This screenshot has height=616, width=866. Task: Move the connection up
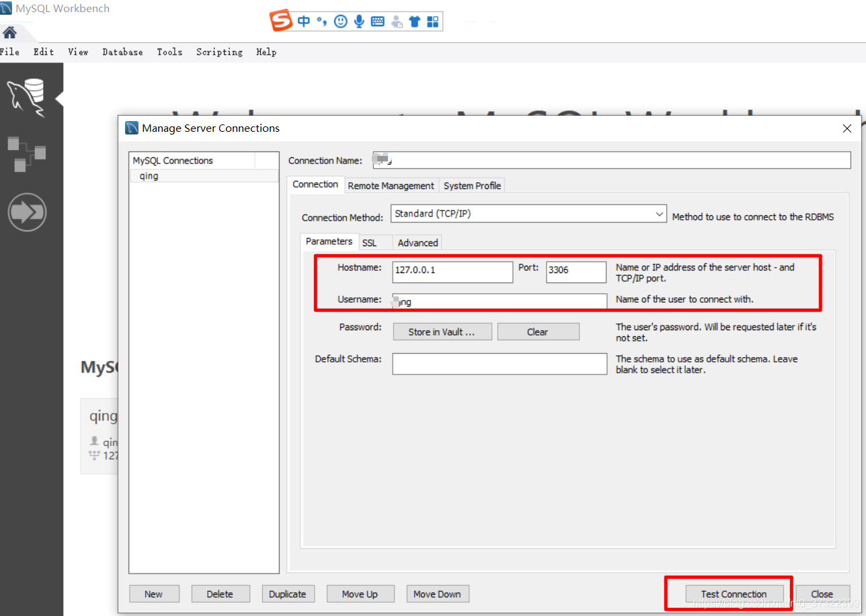360,594
